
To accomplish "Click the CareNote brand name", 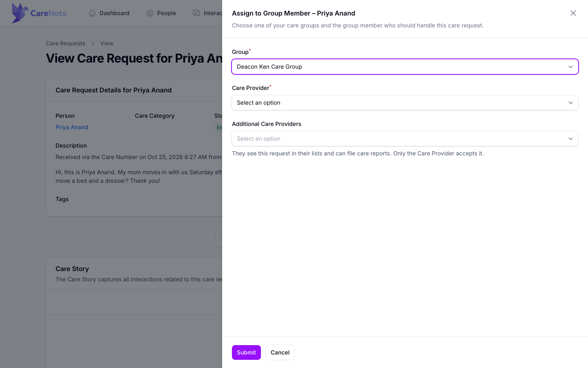I will tap(49, 13).
